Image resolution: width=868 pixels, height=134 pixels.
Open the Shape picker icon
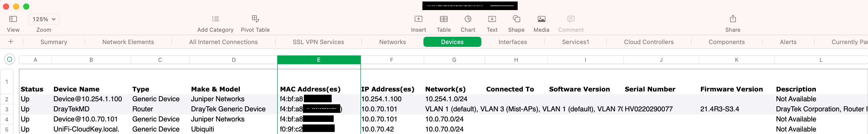click(x=516, y=19)
